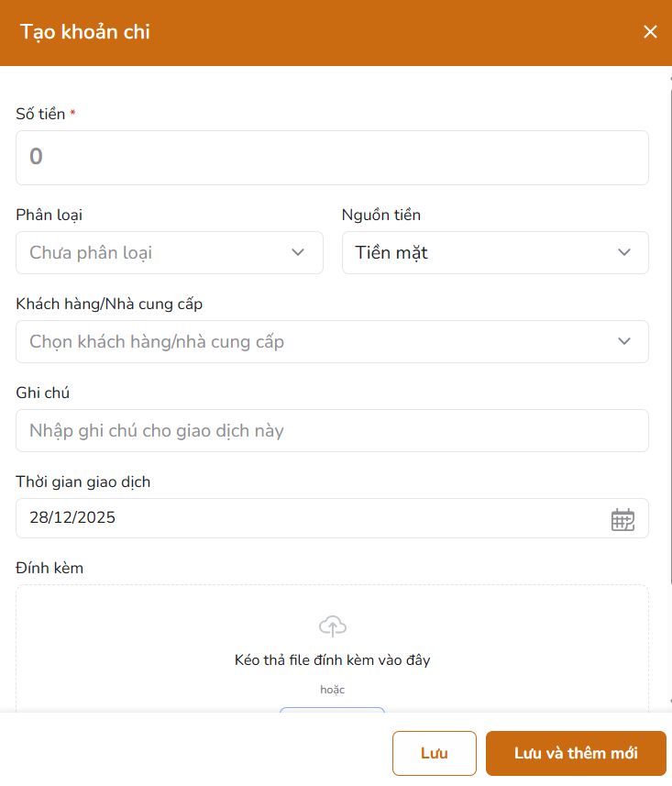Click the chevron on the customer/supplier selector
The height and width of the screenshot is (786, 672).
[624, 341]
